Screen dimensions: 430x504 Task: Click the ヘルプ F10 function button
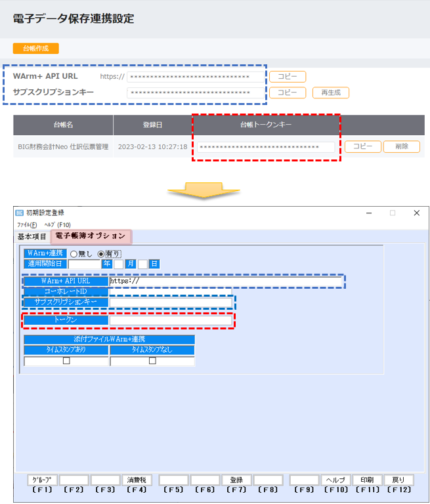[335, 480]
